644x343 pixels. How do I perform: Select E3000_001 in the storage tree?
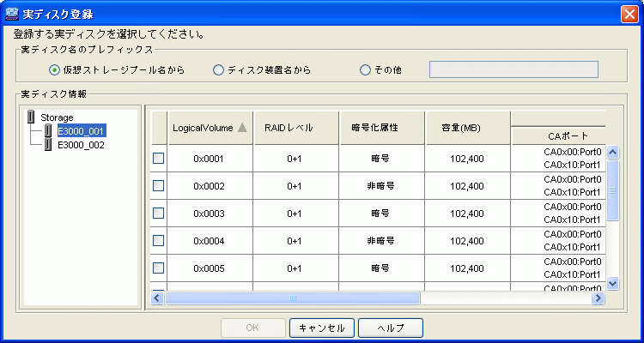tap(80, 131)
